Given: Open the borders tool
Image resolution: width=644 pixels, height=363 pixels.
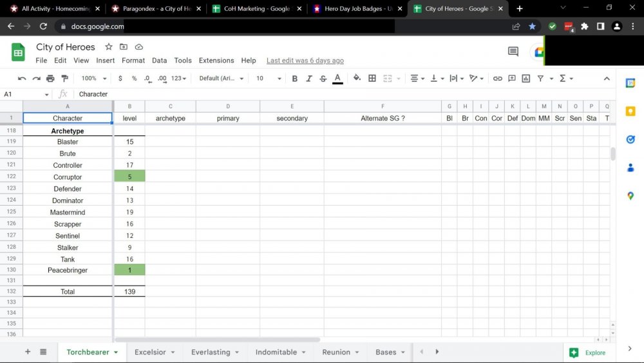Looking at the screenshot, I should coord(372,78).
